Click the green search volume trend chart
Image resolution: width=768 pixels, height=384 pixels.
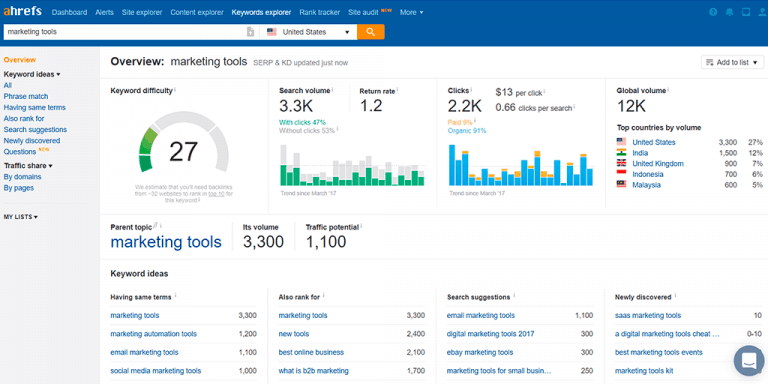point(352,166)
